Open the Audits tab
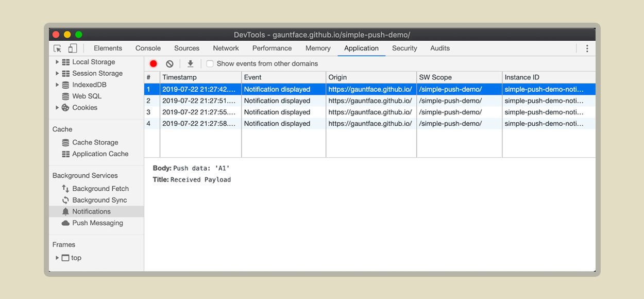The image size is (644, 299). [x=440, y=48]
